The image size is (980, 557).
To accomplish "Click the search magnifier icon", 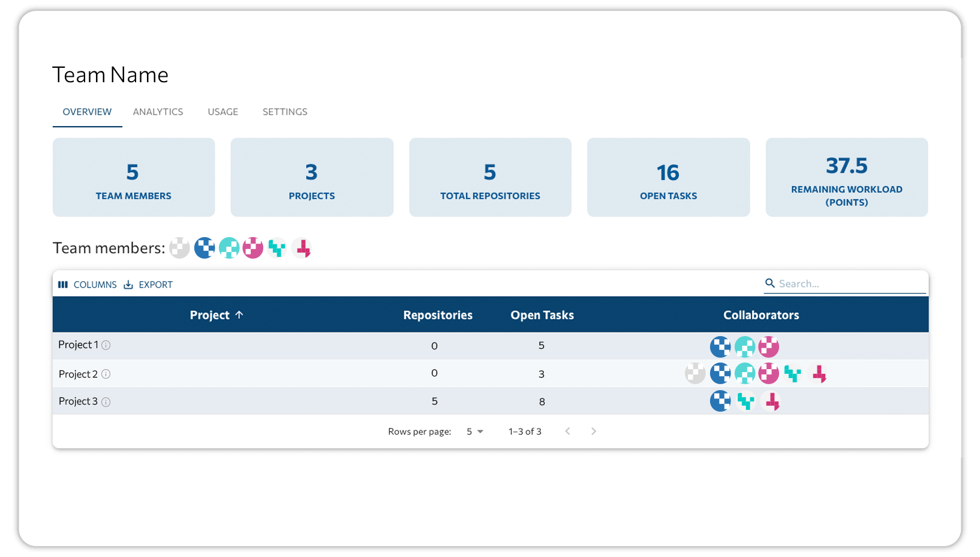I will [x=770, y=283].
